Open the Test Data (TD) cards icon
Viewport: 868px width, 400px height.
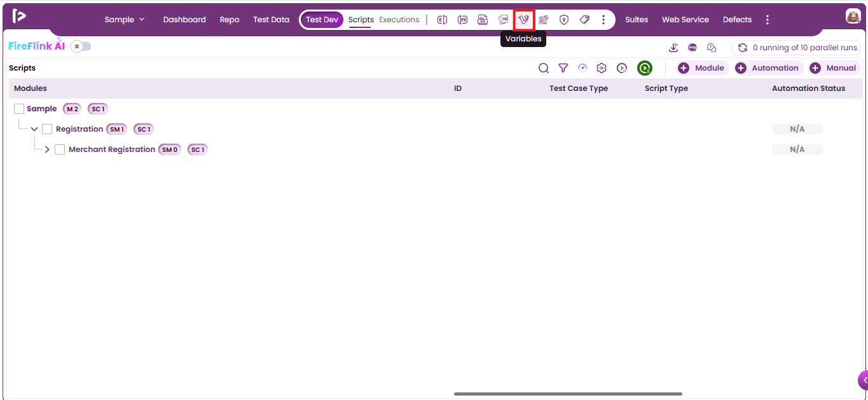(503, 20)
